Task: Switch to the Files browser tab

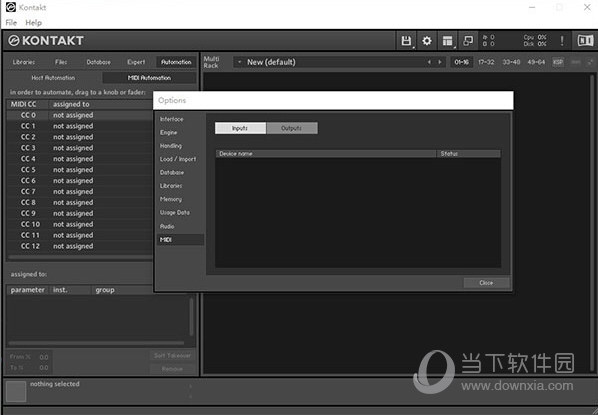Action: [x=61, y=62]
